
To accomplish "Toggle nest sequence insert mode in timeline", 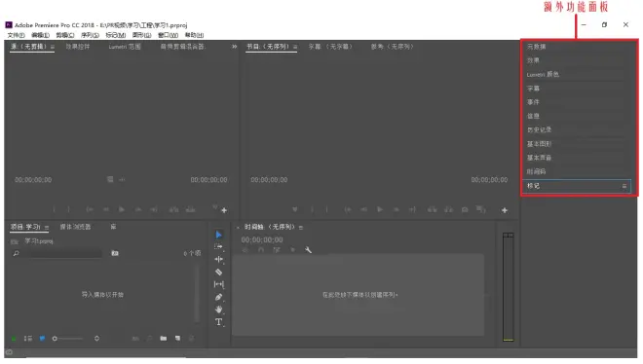I will 246,250.
